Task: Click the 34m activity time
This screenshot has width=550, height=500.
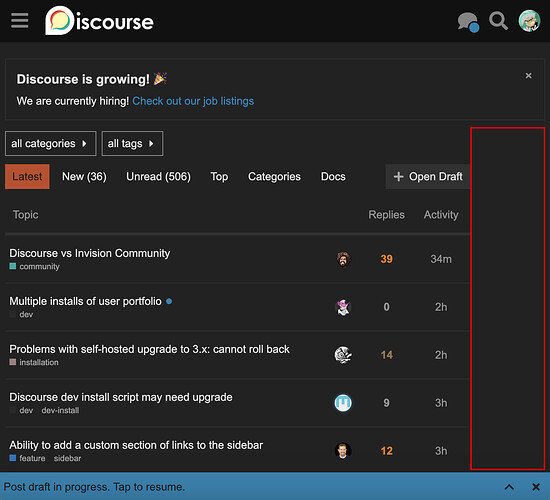Action: tap(441, 259)
